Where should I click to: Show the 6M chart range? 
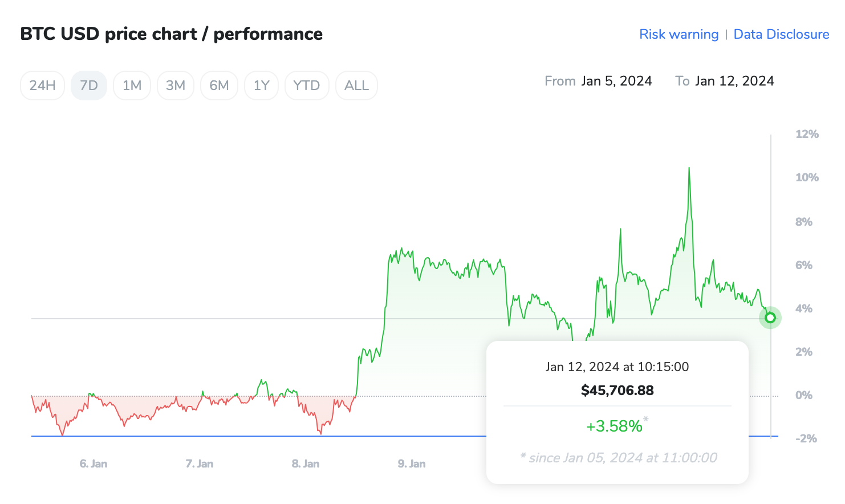[219, 85]
